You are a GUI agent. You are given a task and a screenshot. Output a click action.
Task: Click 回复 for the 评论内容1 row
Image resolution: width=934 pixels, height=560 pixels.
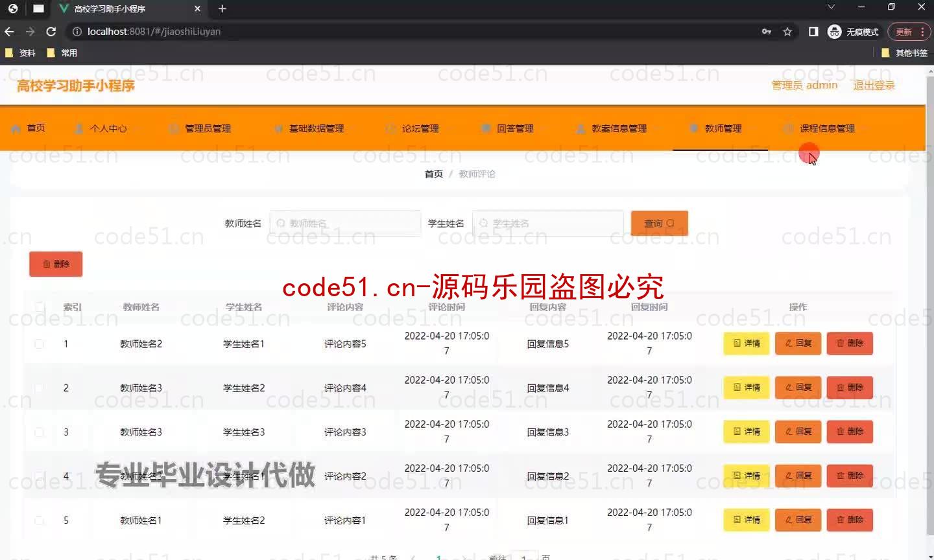click(798, 520)
